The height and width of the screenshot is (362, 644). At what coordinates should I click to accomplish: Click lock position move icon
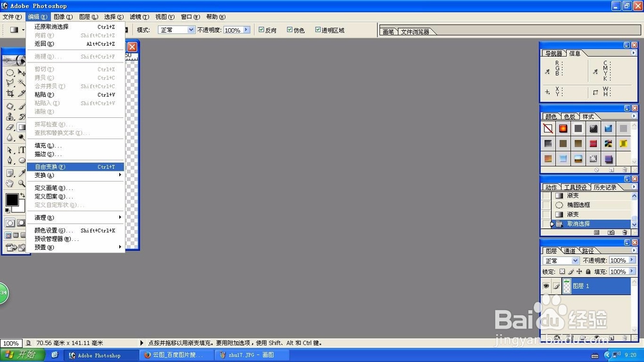579,272
